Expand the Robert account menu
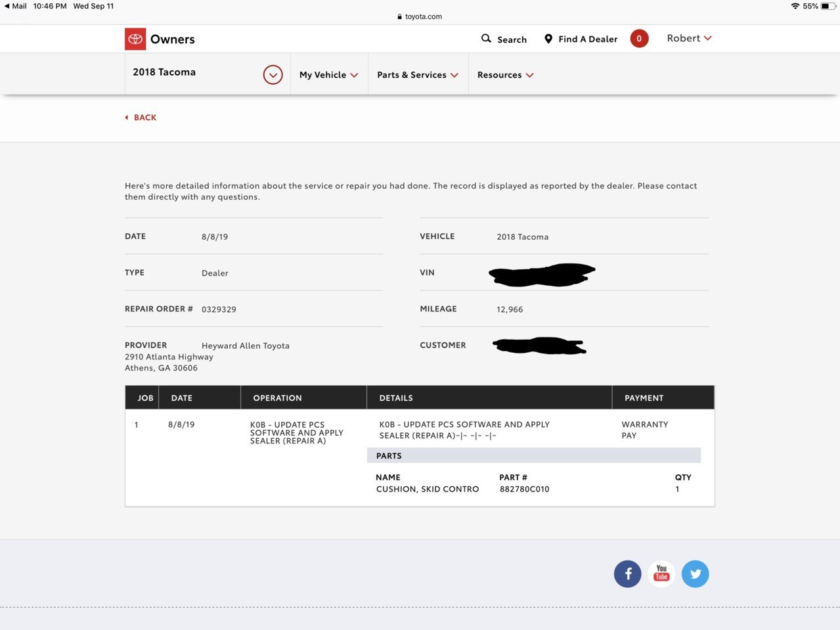840x630 pixels. click(690, 38)
